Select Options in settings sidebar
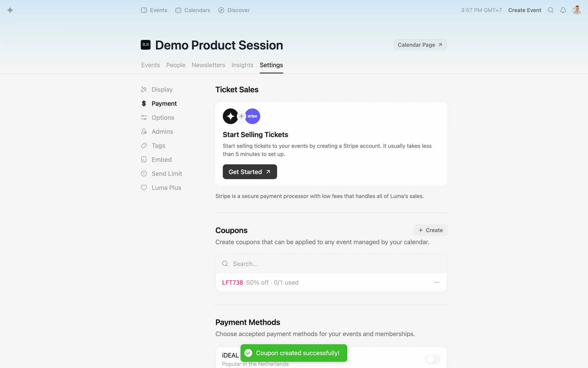The image size is (588, 368). tap(163, 117)
